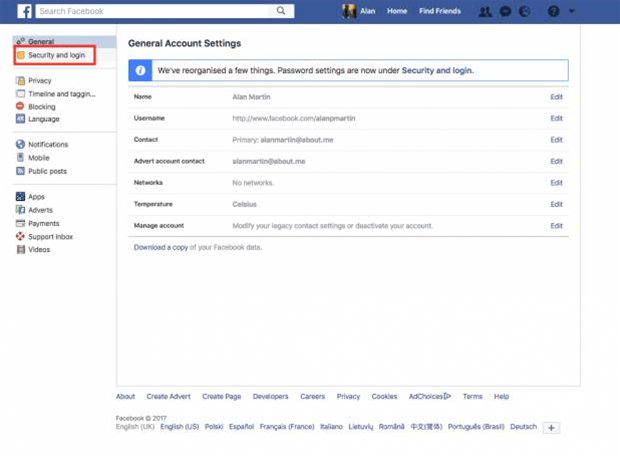
Task: Edit the Manage account row
Action: (x=556, y=226)
